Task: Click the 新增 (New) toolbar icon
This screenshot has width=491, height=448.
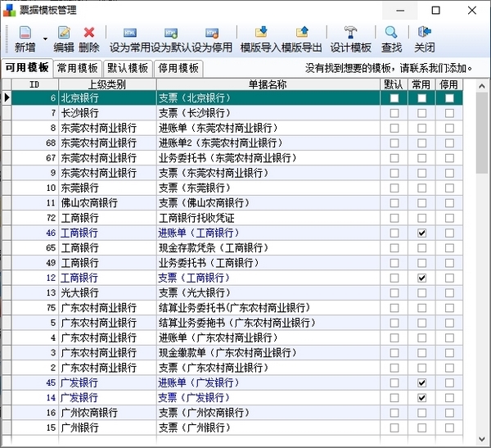Action: [x=25, y=32]
